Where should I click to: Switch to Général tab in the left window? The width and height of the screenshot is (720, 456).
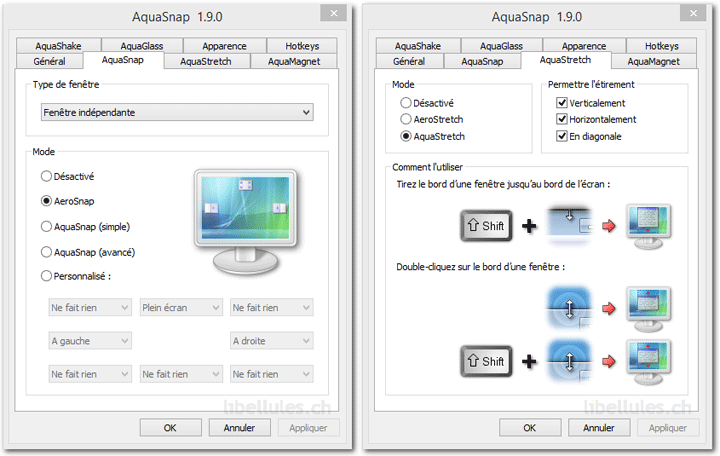[50, 61]
